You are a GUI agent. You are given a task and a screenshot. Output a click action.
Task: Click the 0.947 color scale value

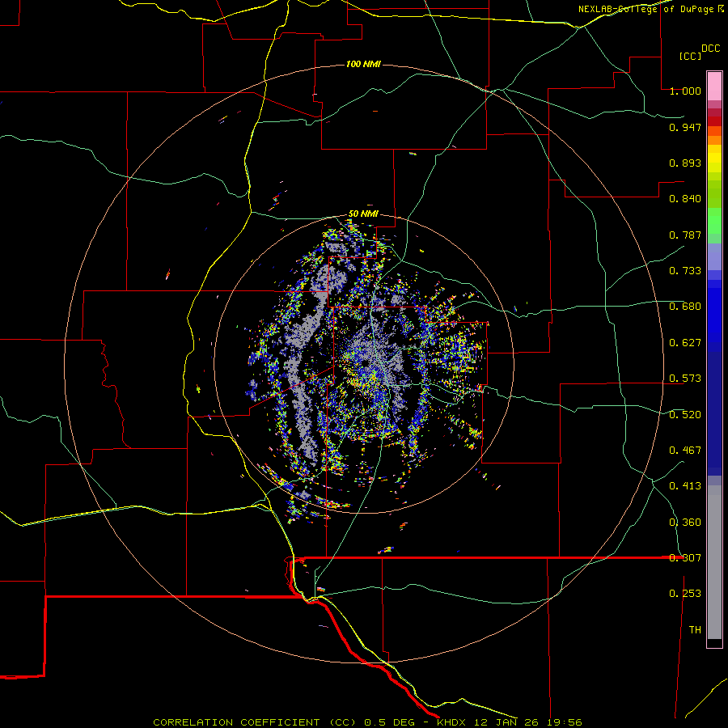[685, 127]
